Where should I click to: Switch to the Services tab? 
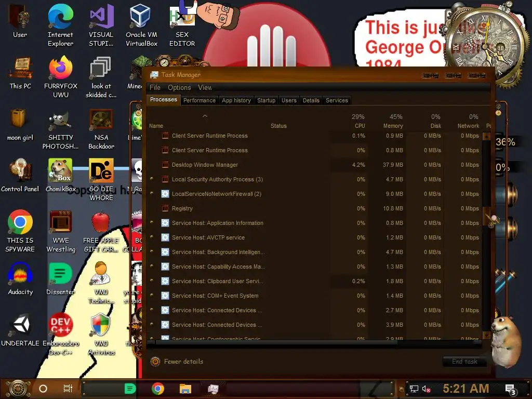click(337, 100)
